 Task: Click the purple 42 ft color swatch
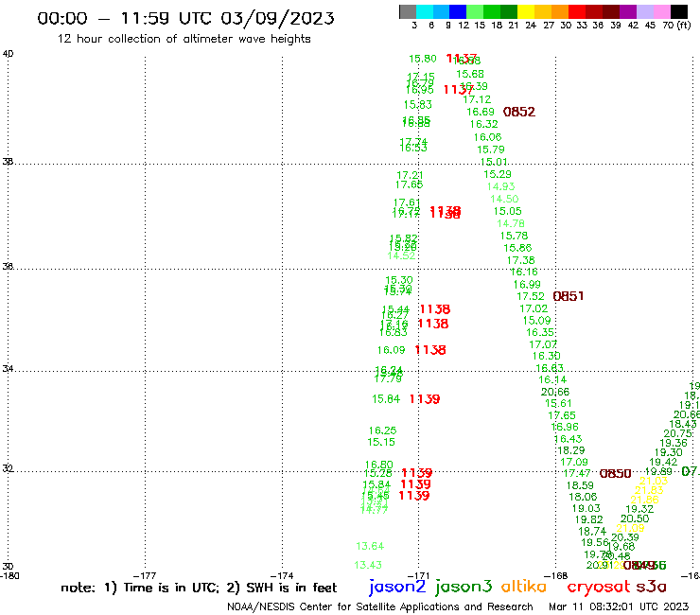(628, 11)
